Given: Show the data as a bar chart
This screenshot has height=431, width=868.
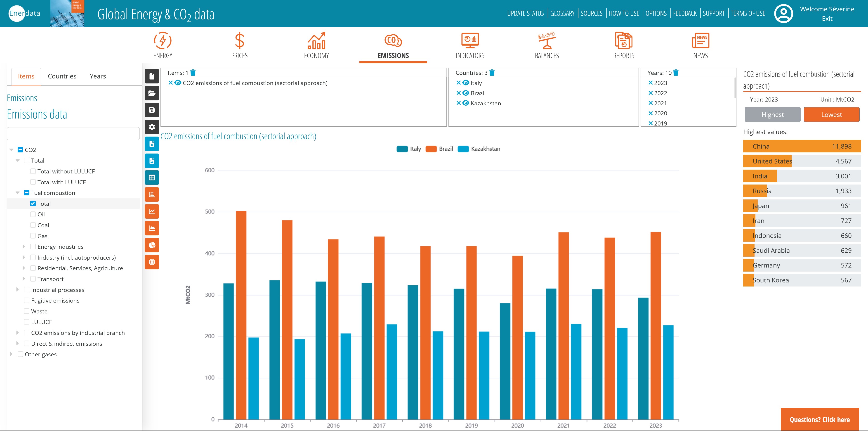Looking at the screenshot, I should coord(152,194).
